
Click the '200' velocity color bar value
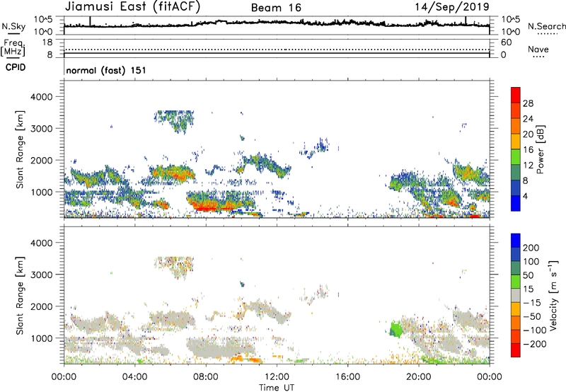tap(531, 248)
